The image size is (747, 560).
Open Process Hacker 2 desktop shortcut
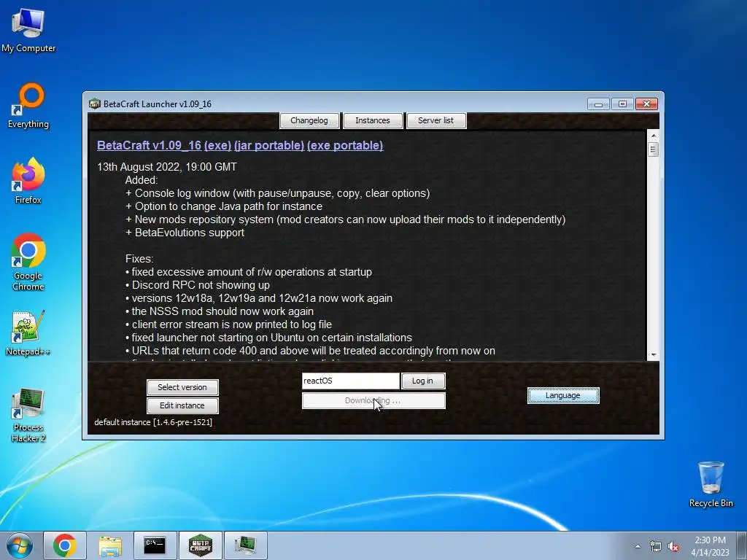(x=28, y=415)
